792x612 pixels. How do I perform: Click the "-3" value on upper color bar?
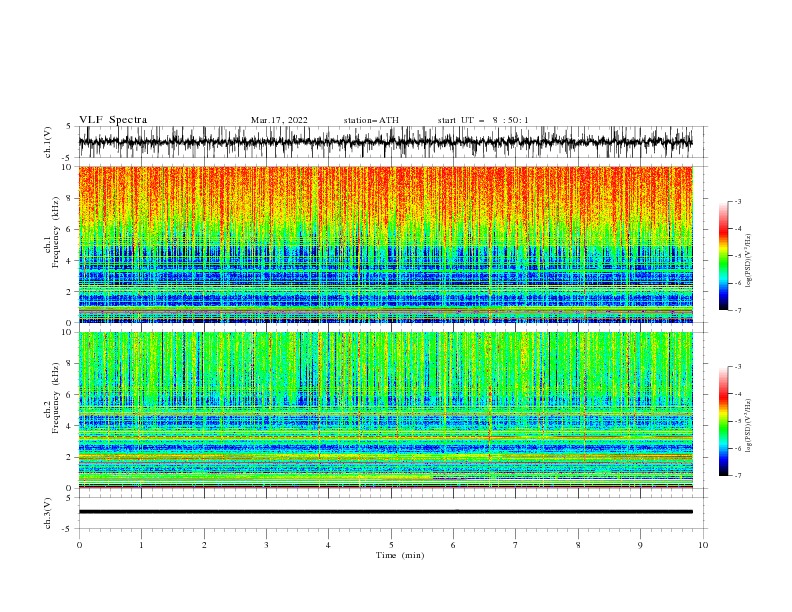pyautogui.click(x=738, y=201)
